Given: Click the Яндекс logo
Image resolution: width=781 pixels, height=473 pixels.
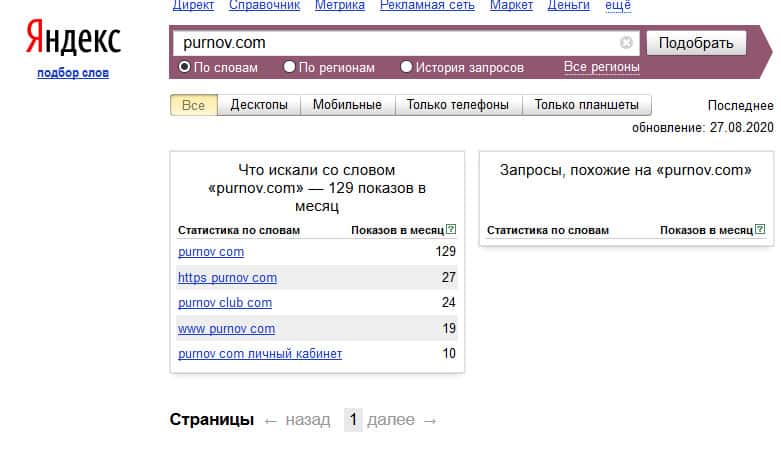Looking at the screenshot, I should (73, 41).
